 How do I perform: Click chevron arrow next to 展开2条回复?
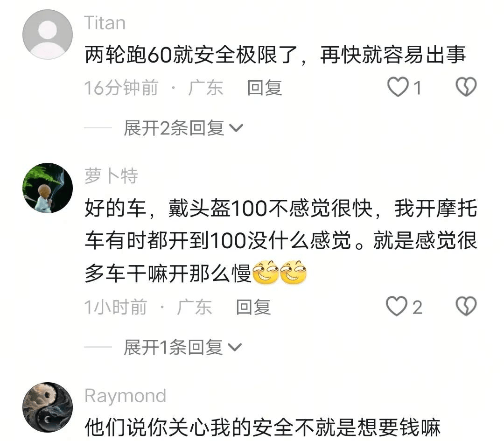click(236, 128)
